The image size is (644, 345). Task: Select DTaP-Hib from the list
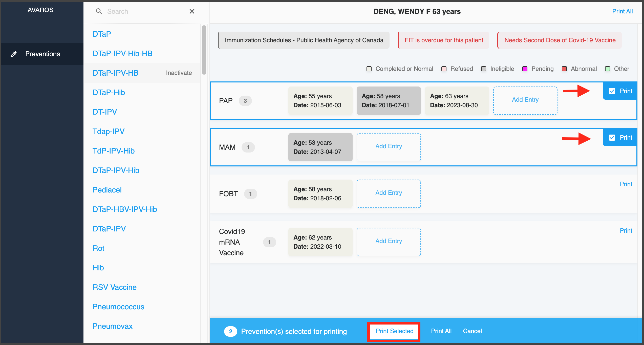109,92
